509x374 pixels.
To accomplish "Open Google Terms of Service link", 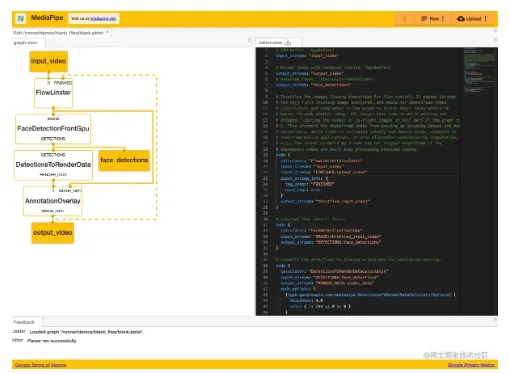I will tap(41, 365).
